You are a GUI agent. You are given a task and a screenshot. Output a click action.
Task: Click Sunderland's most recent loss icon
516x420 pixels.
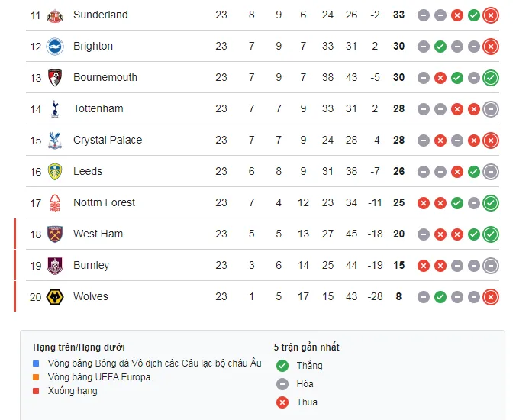(491, 15)
